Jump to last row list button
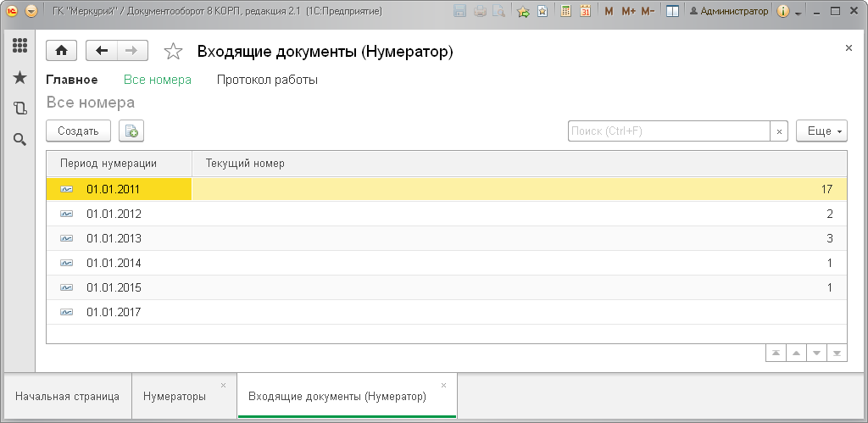Screen dimensions: 868x423 coord(837,353)
